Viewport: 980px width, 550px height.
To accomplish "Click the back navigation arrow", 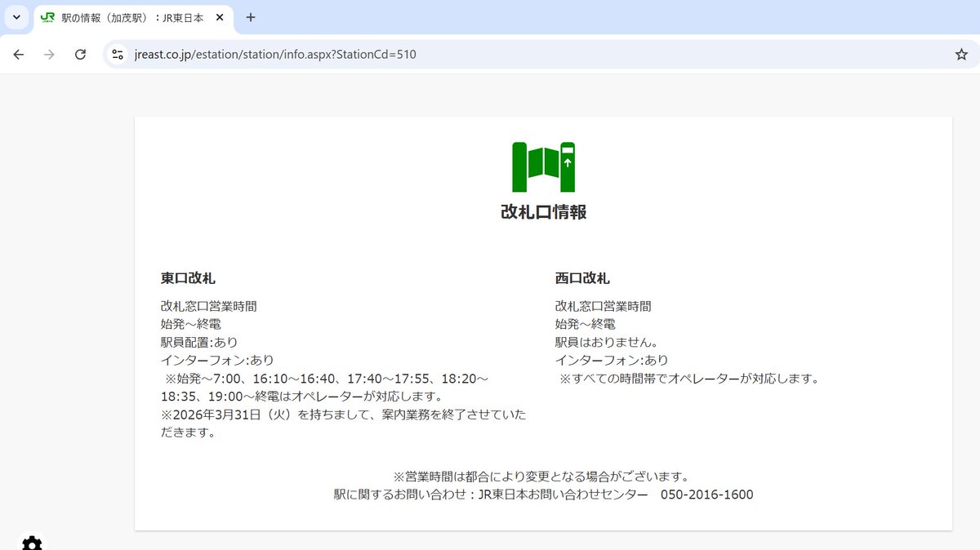I will (x=18, y=55).
